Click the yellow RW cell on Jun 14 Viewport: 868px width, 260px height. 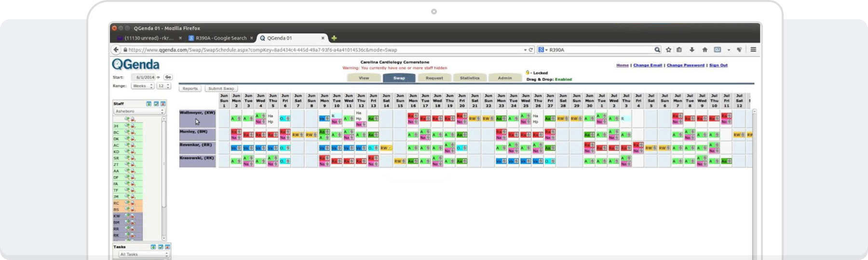coord(386,148)
